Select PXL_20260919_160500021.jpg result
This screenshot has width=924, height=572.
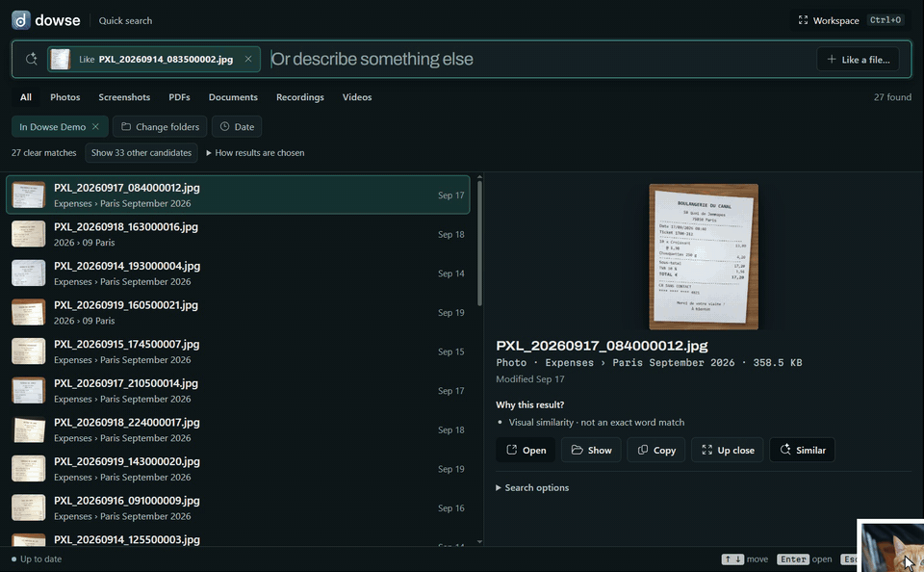[238, 313]
